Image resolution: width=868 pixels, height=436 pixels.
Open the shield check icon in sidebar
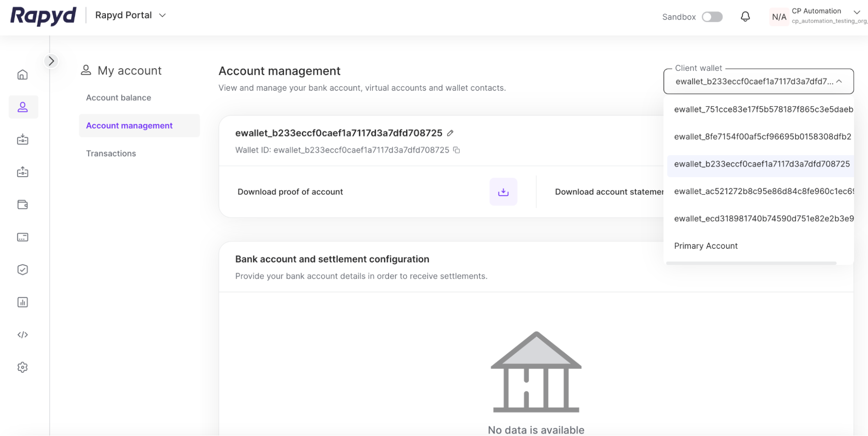(23, 270)
